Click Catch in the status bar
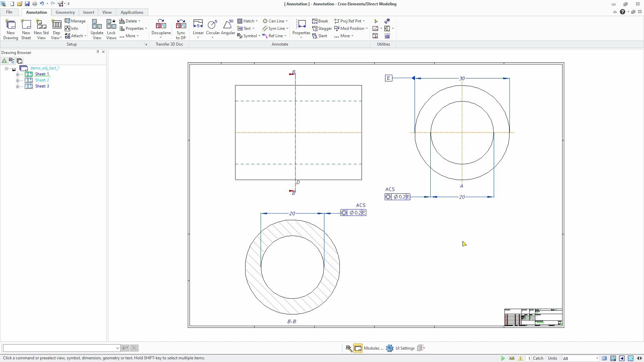The image size is (644, 362). pyautogui.click(x=538, y=358)
